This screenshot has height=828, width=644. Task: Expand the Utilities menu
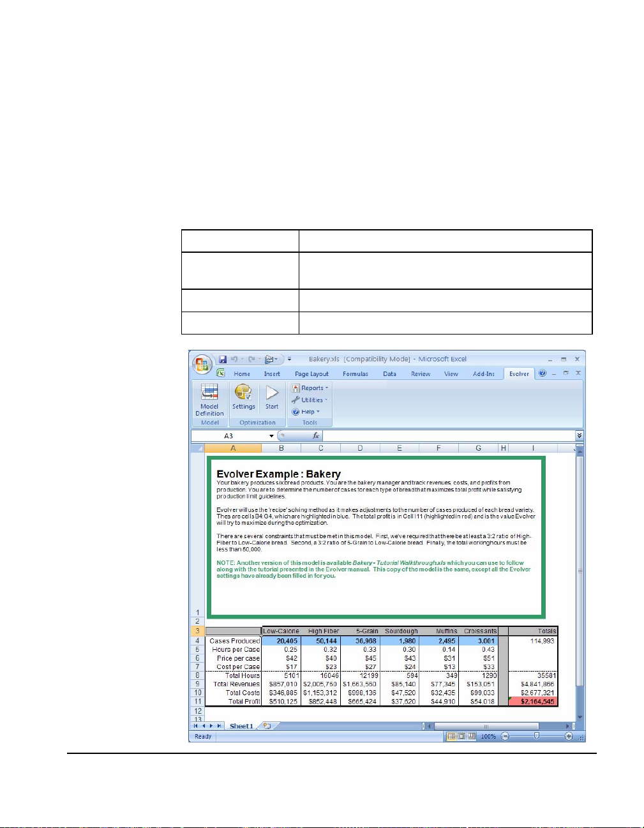point(310,400)
